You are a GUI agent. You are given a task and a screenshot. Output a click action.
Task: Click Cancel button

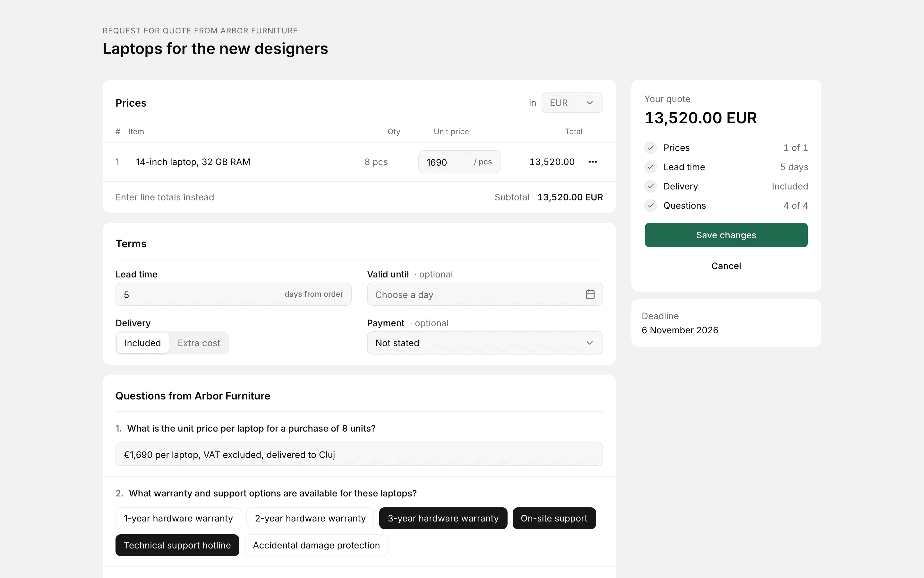pyautogui.click(x=726, y=266)
